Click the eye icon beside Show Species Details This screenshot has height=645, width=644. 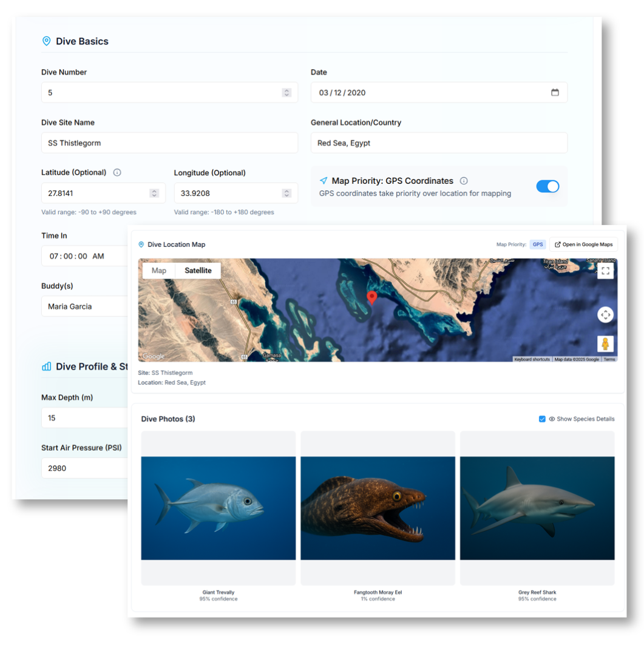[x=551, y=419]
